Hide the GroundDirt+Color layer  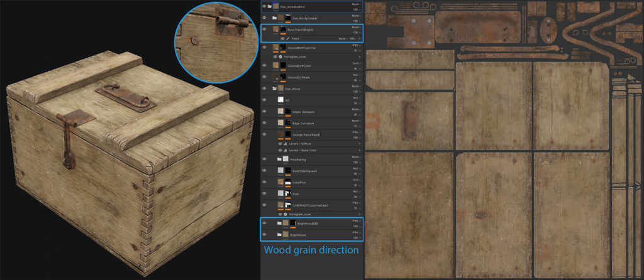tap(264, 65)
